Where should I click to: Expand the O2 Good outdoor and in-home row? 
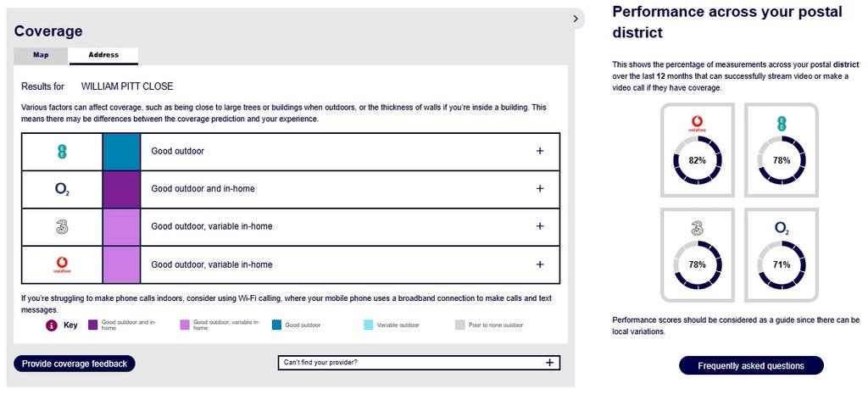540,189
